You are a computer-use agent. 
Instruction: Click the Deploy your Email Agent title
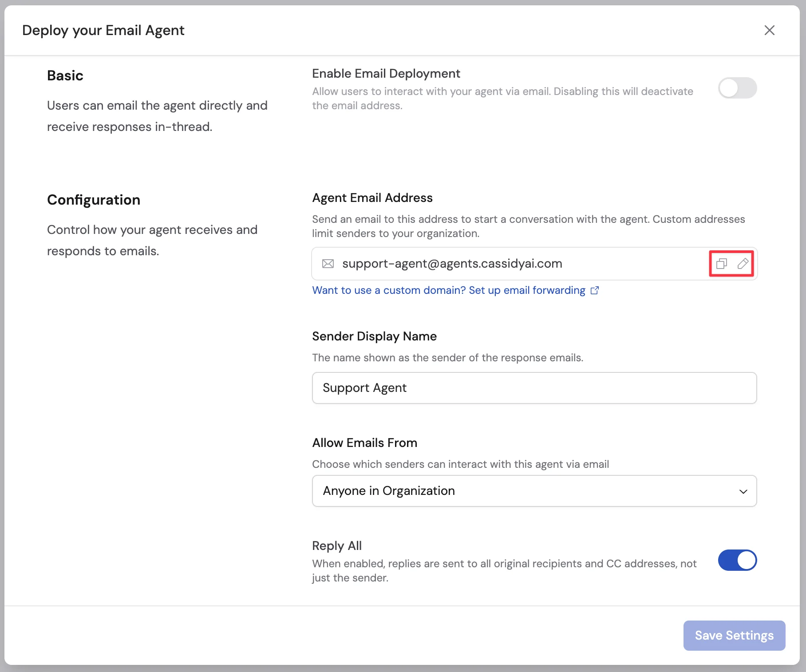(x=103, y=30)
